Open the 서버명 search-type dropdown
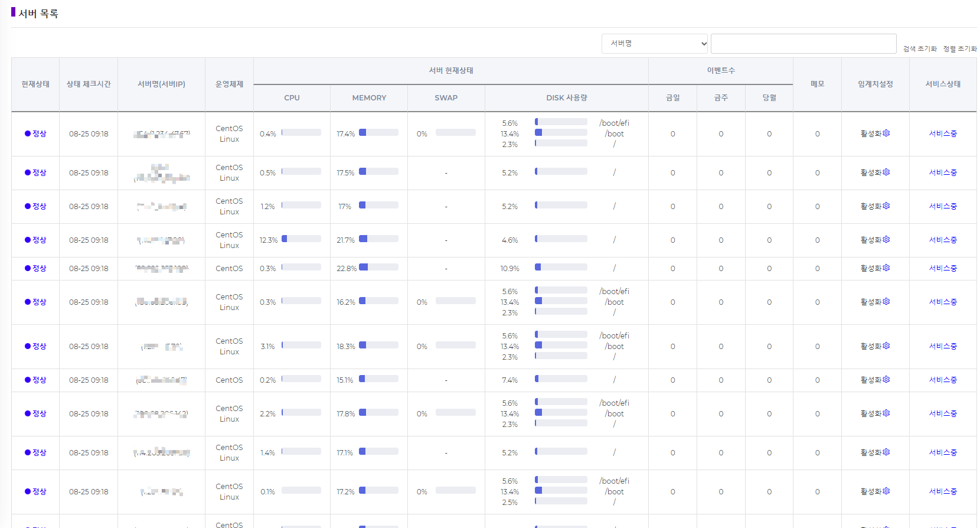The image size is (980, 528). 655,44
